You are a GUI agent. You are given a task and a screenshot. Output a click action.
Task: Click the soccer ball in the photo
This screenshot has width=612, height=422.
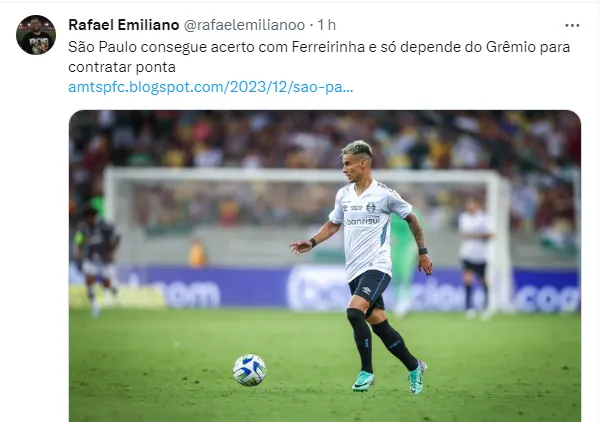[249, 369]
